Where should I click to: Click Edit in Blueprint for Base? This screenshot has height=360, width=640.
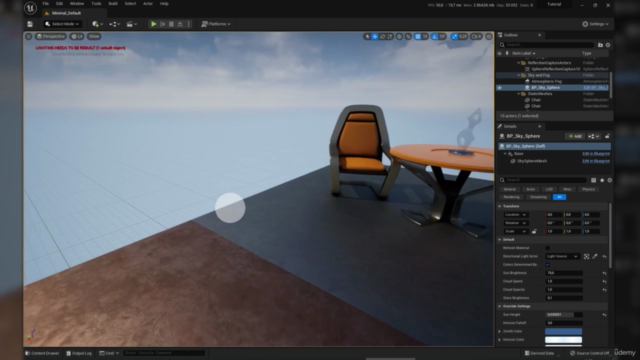coord(596,154)
